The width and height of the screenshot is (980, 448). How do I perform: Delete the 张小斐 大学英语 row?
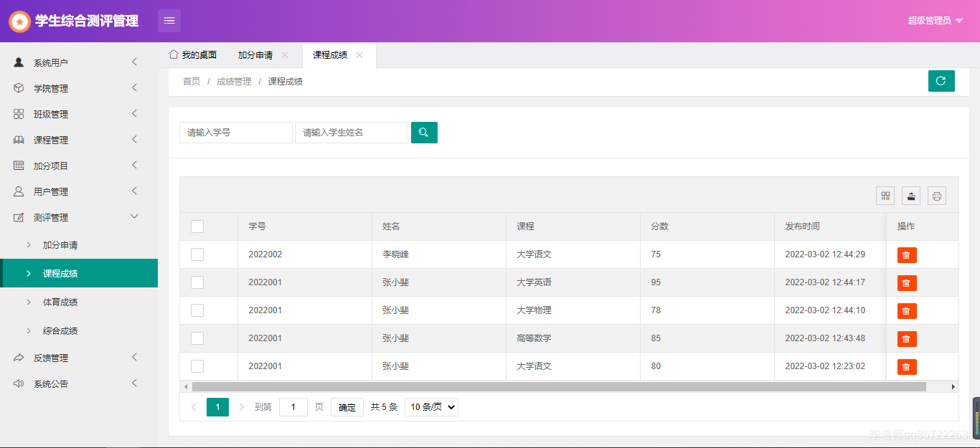pyautogui.click(x=907, y=283)
